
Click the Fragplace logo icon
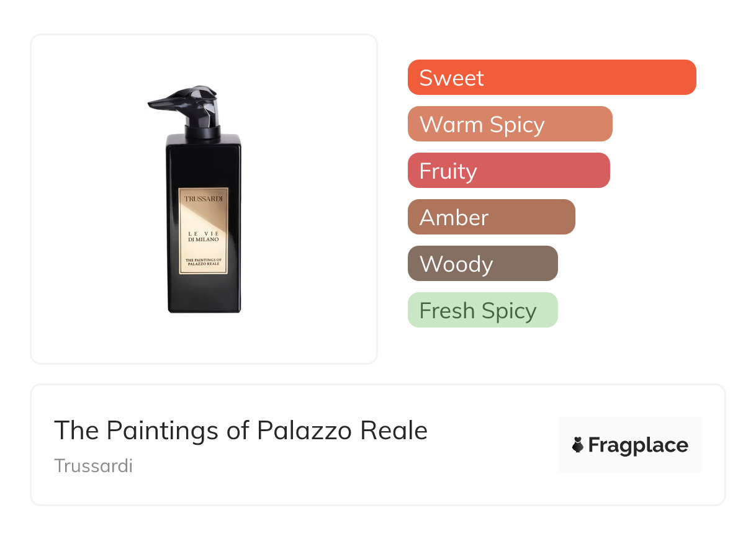click(578, 445)
